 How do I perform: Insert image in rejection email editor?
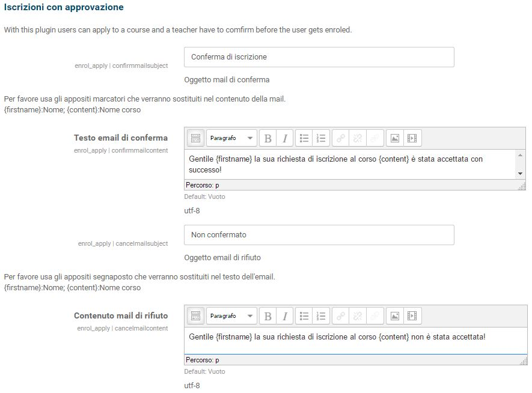[x=394, y=316]
